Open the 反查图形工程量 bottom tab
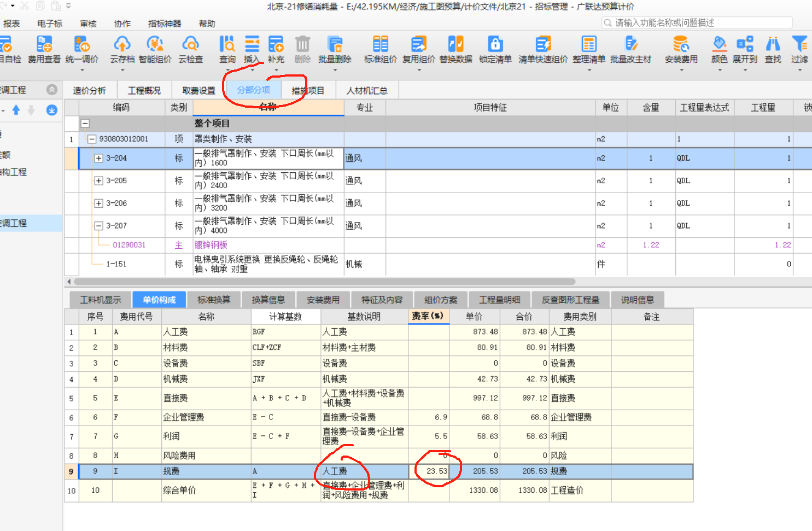This screenshot has height=531, width=812. [570, 300]
